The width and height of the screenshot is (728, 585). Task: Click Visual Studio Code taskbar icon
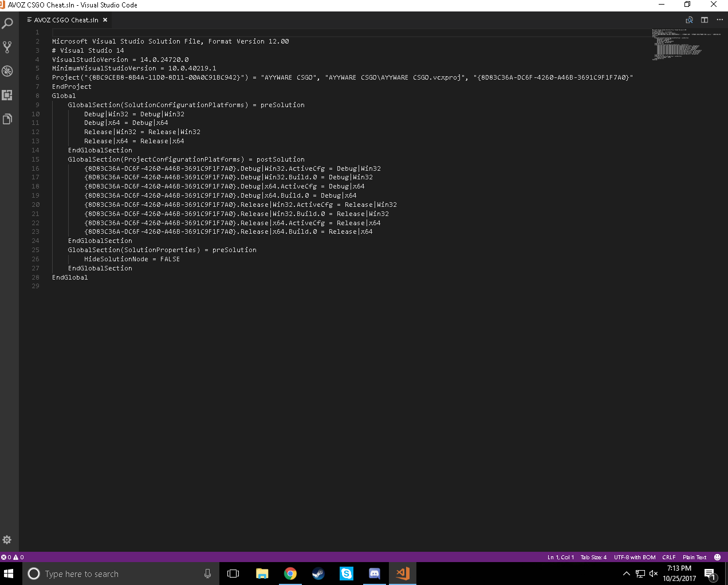click(403, 574)
